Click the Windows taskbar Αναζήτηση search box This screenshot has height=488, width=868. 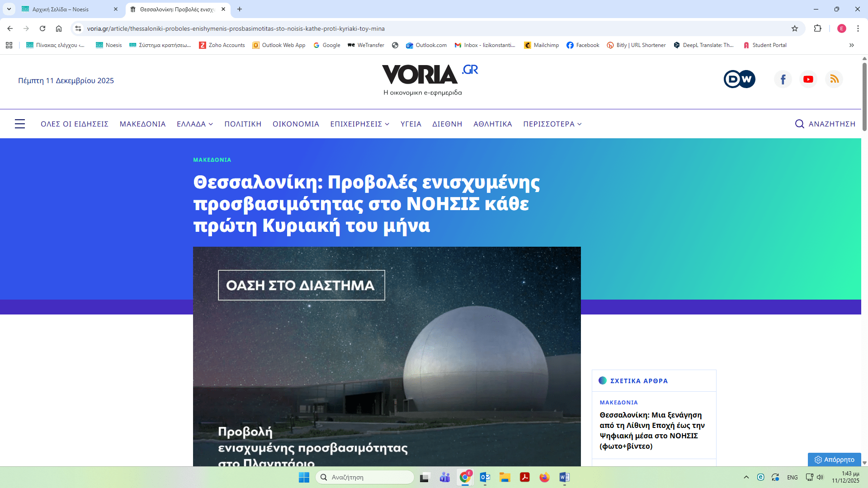(365, 477)
